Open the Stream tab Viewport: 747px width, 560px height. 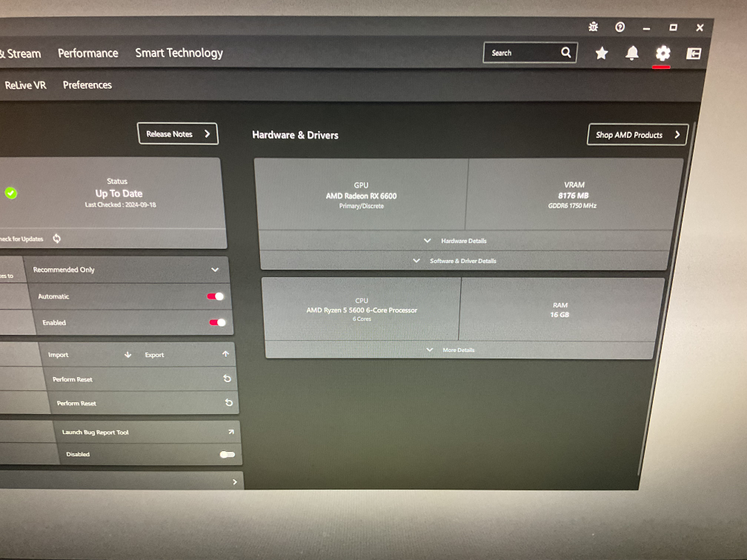click(21, 54)
